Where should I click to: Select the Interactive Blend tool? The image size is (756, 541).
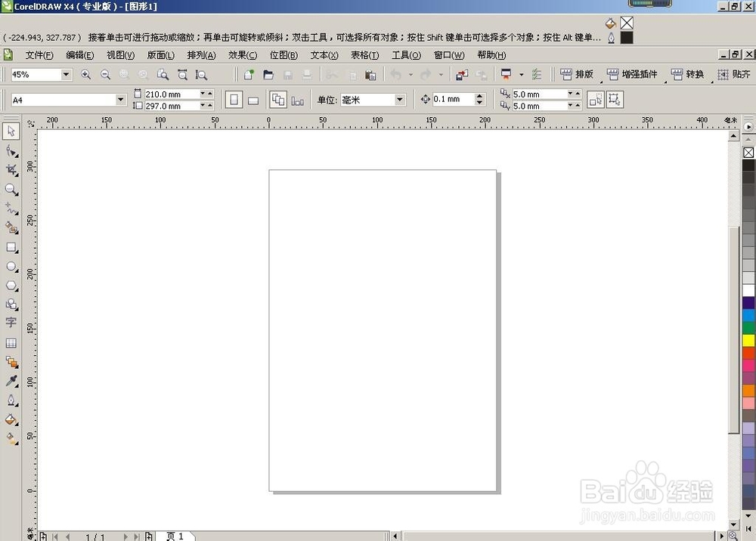tap(11, 362)
